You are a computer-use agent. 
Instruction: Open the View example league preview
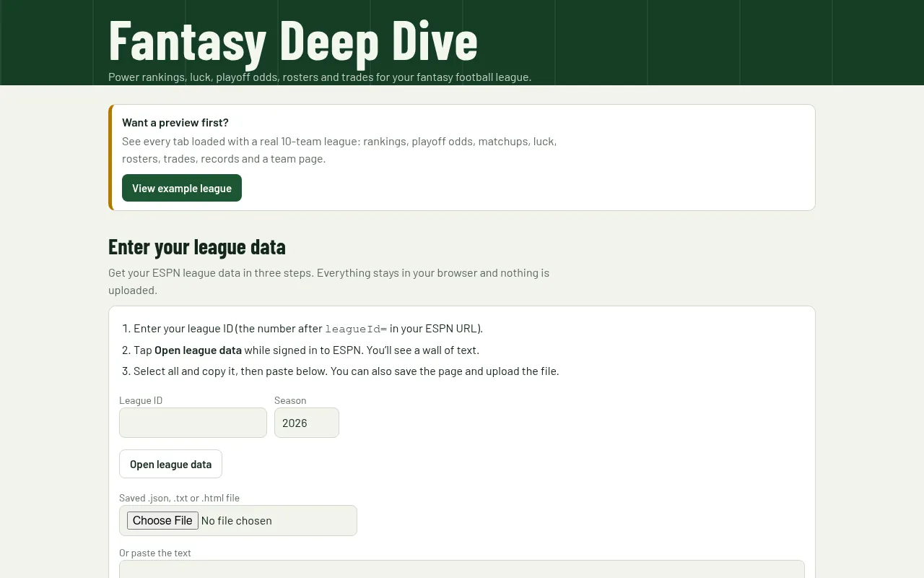[x=182, y=188]
